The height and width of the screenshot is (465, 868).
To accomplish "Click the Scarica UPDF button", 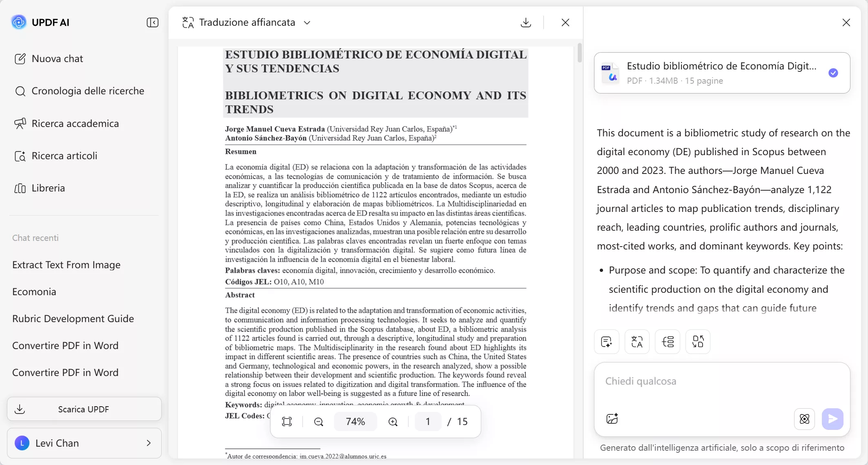I will (x=84, y=409).
